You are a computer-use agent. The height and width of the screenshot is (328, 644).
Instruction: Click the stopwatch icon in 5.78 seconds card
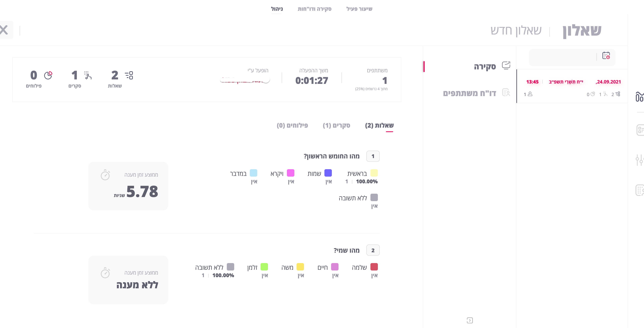pos(105,175)
